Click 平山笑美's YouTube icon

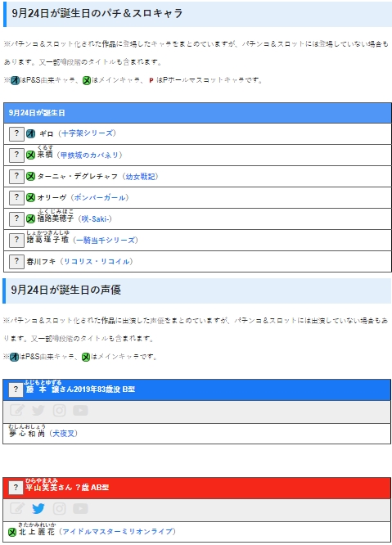click(x=81, y=509)
